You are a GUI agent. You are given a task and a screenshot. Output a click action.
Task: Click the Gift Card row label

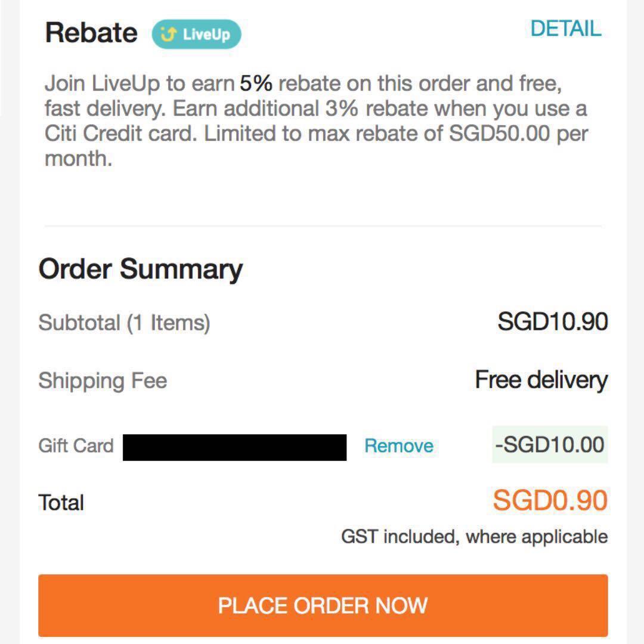pos(76,445)
